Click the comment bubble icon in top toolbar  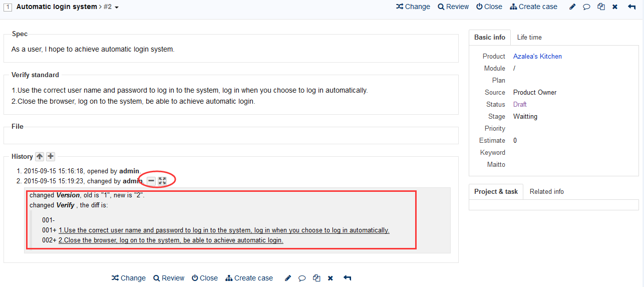tap(586, 7)
